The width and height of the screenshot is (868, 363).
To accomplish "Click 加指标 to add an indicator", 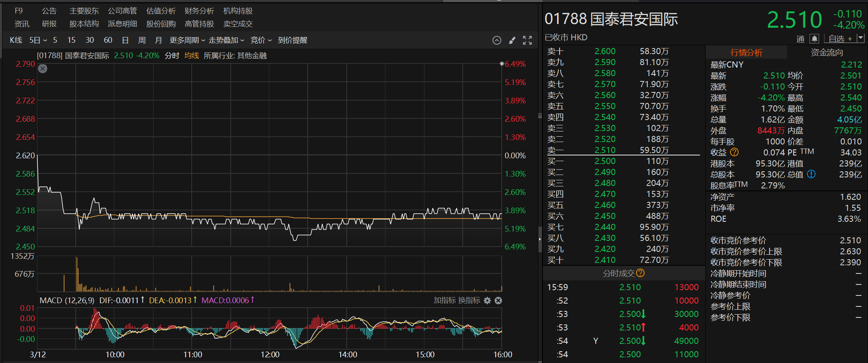I will click(x=444, y=300).
